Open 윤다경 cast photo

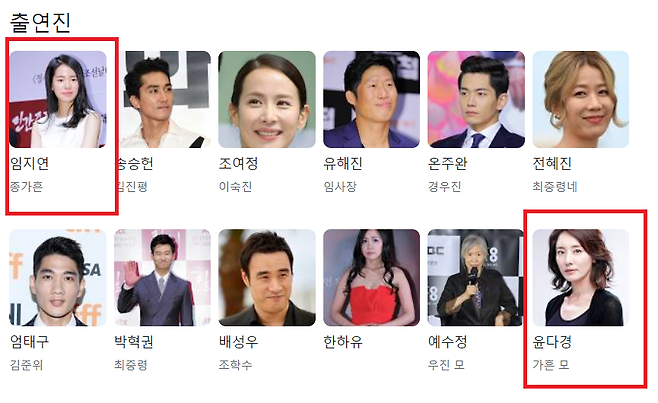pos(581,277)
